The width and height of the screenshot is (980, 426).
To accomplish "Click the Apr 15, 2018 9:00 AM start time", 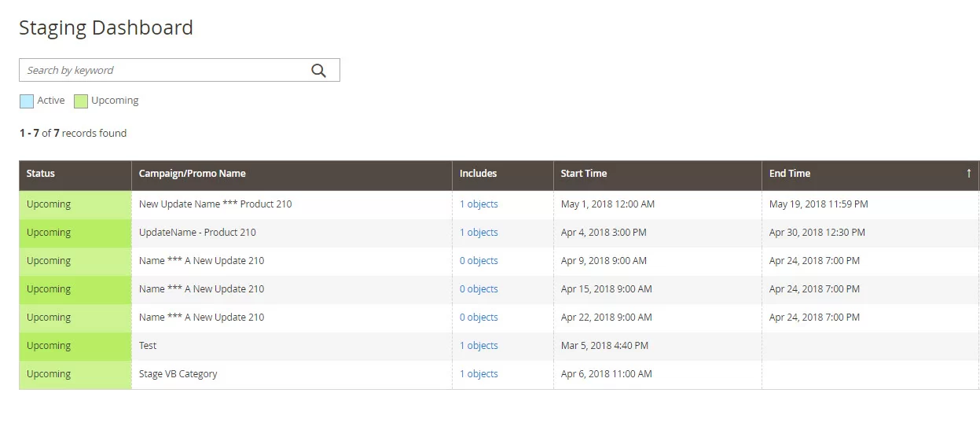I will point(607,289).
